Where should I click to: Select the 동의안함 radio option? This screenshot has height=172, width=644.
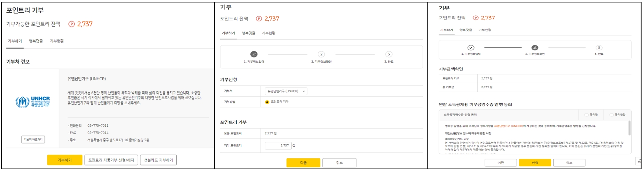coord(611,115)
